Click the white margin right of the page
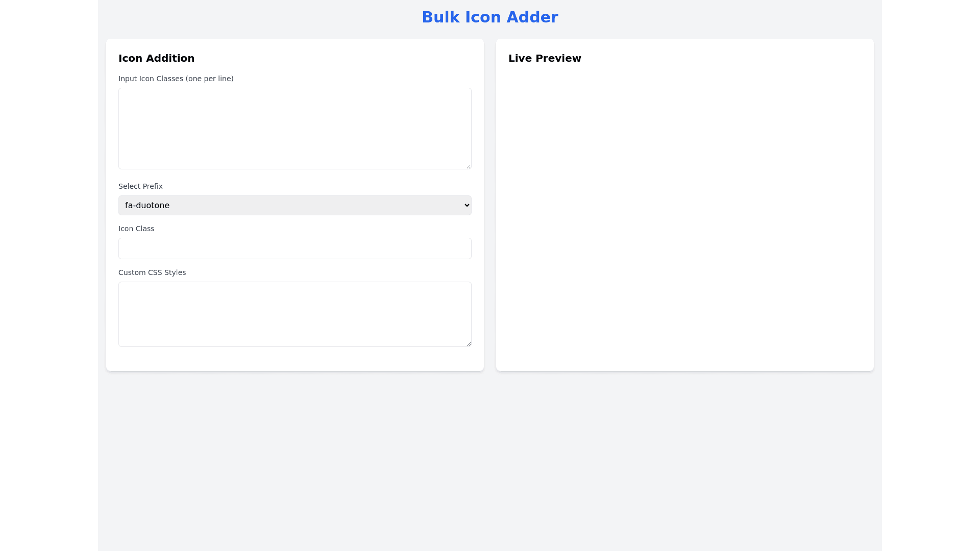This screenshot has width=980, height=551. pos(930,275)
